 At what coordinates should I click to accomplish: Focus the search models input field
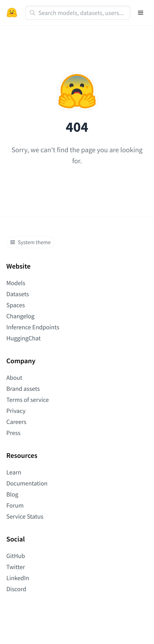click(81, 13)
